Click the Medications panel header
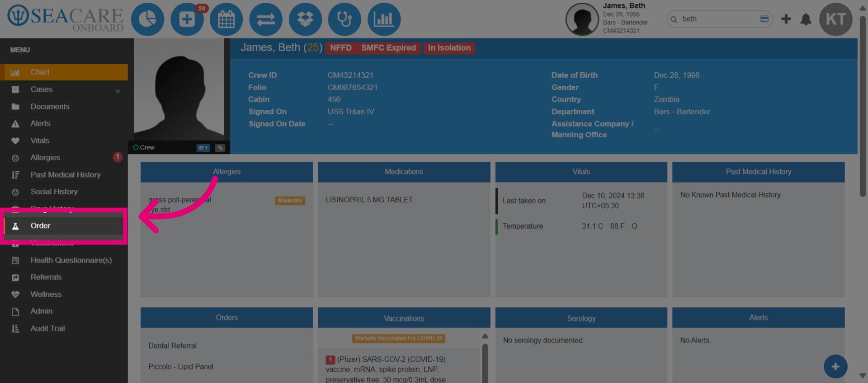This screenshot has width=868, height=383. point(404,172)
